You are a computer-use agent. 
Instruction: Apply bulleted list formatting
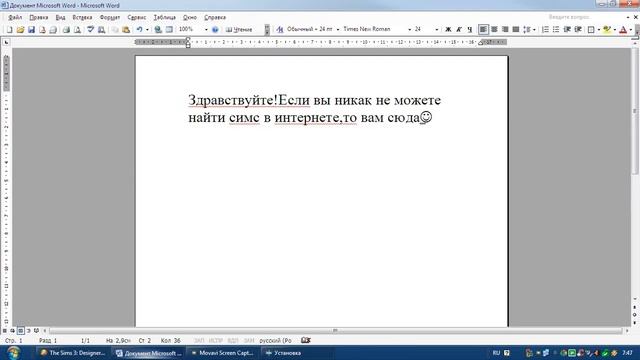(556, 29)
